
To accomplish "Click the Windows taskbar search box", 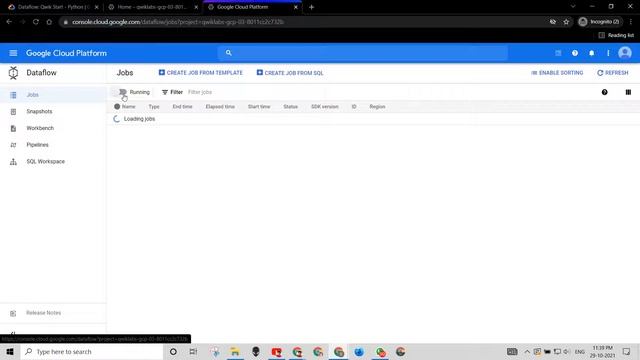I will (x=92, y=351).
